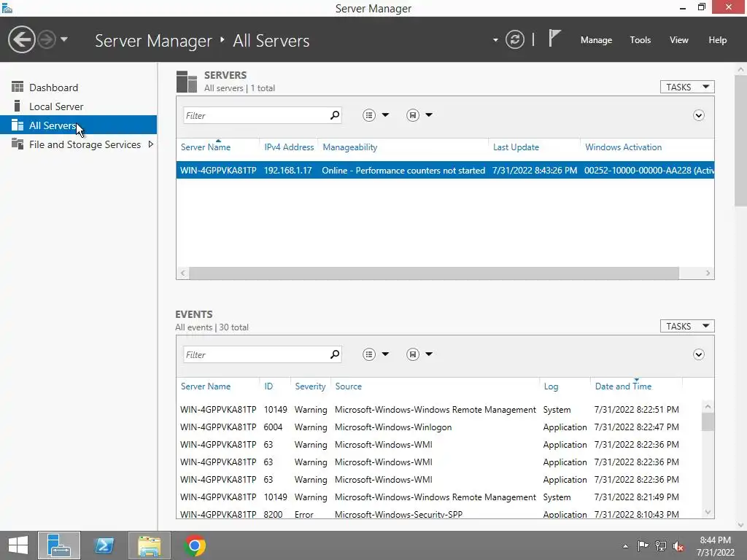Launch Google Chrome from the taskbar
Screen dimensions: 747x560
click(195, 545)
